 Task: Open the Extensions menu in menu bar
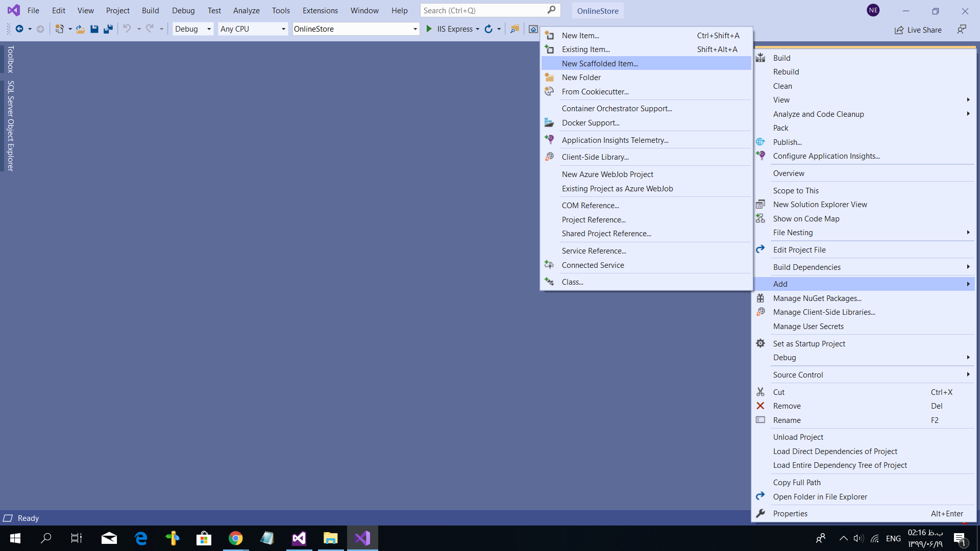coord(320,11)
